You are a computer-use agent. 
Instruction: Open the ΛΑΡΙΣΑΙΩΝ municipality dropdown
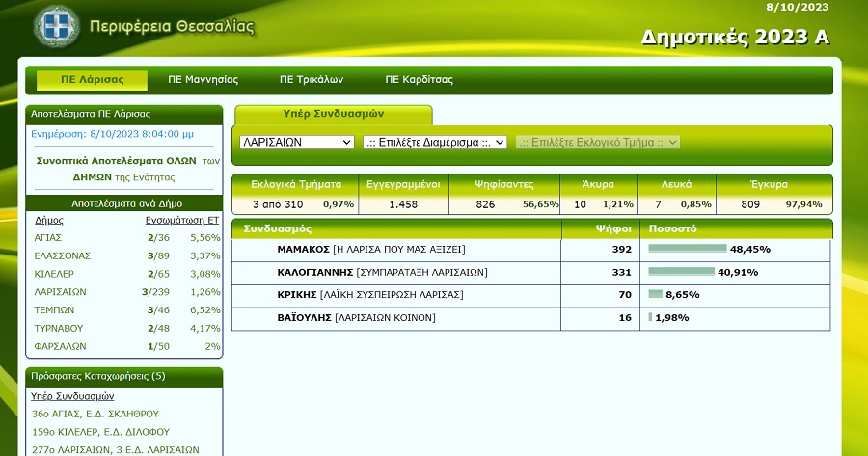pos(297,143)
